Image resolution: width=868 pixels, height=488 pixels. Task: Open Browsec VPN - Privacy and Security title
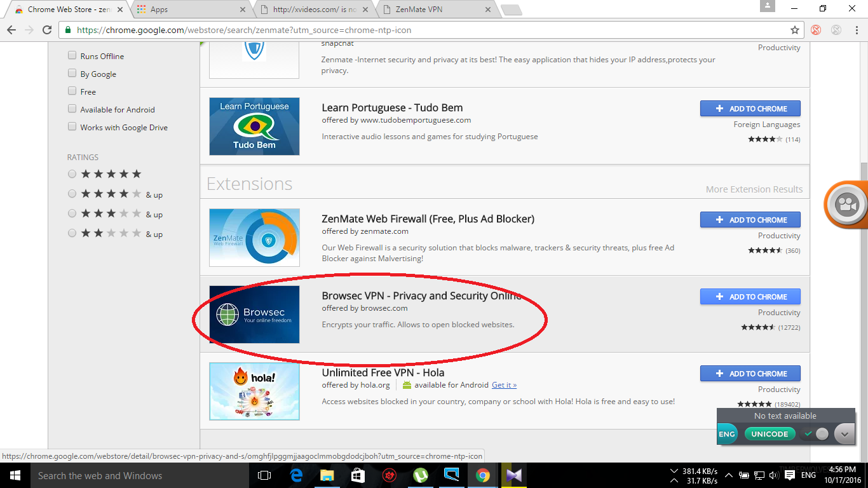tap(421, 295)
